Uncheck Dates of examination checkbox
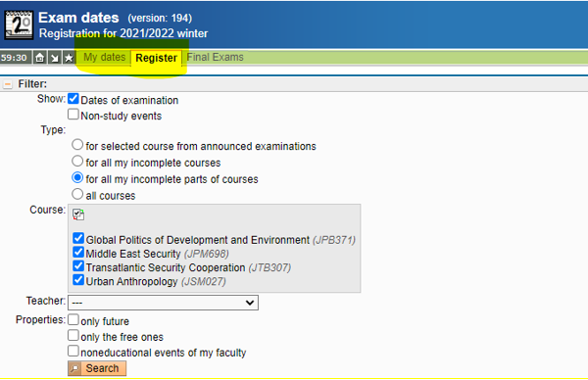Screen dimensions: 588x380 (x=73, y=99)
